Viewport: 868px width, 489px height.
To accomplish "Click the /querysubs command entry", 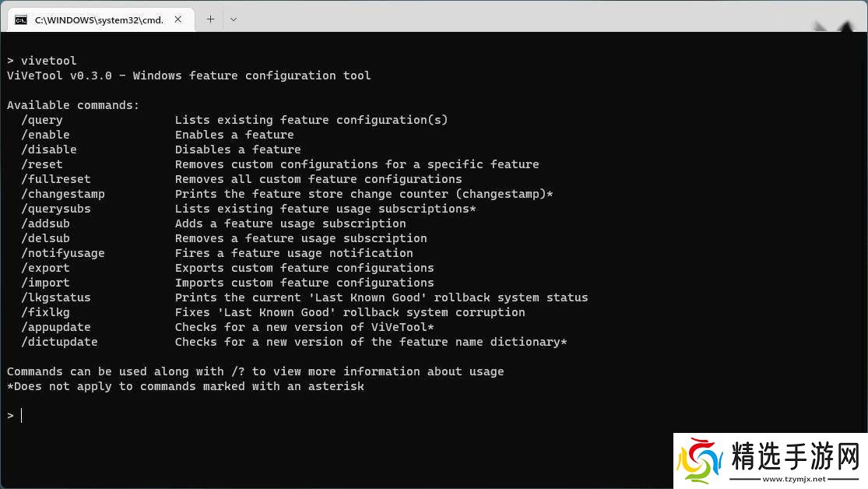I will [56, 209].
